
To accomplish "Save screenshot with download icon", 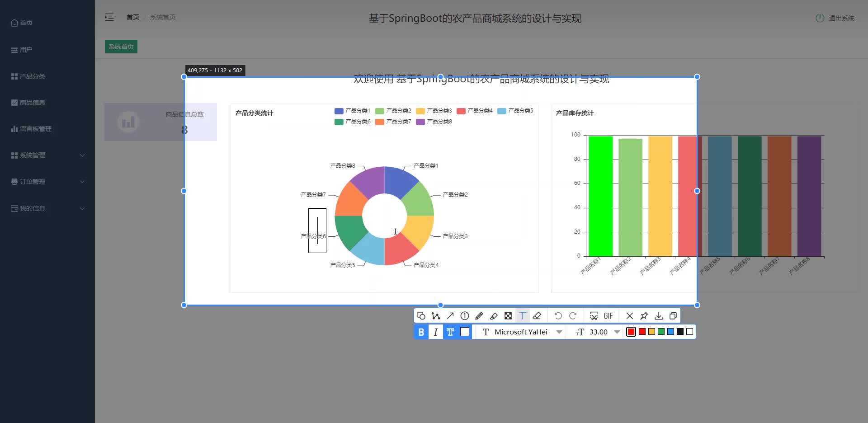I will click(659, 316).
